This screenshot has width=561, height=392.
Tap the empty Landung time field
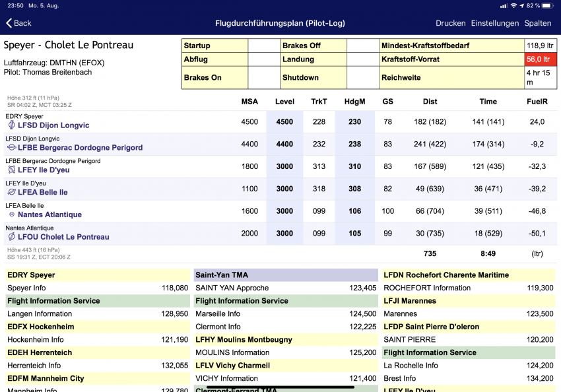pyautogui.click(x=363, y=59)
